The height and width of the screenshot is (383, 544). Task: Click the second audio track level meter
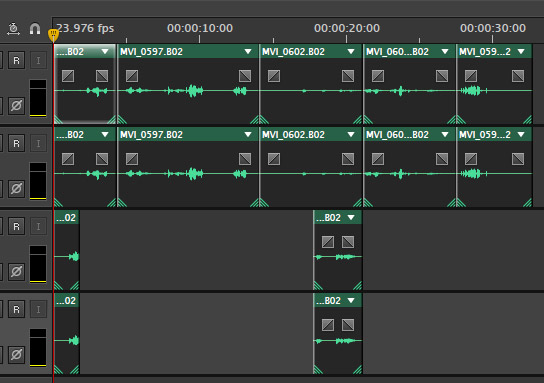pos(38,181)
